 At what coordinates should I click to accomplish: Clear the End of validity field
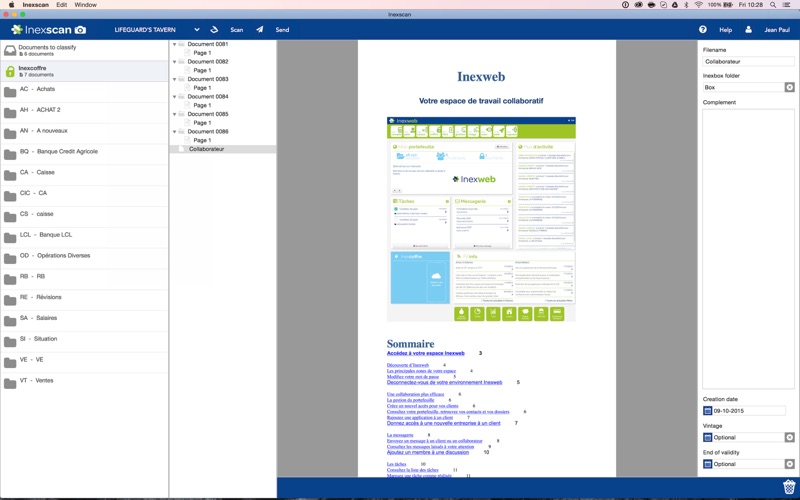[x=789, y=464]
